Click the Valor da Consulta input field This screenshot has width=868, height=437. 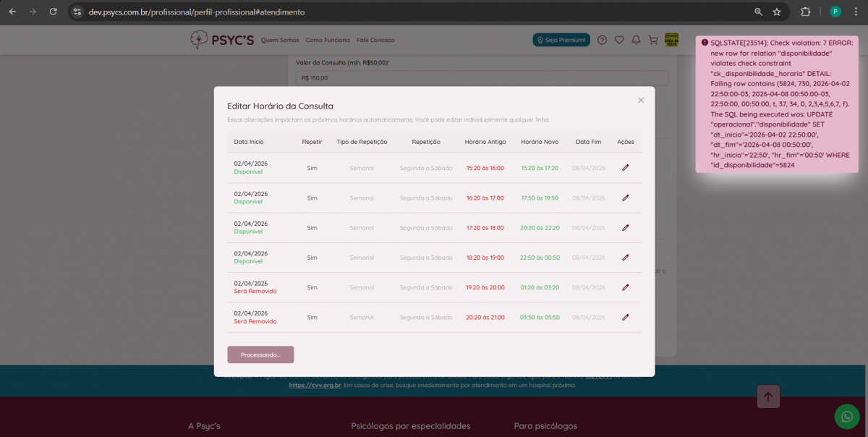point(482,78)
